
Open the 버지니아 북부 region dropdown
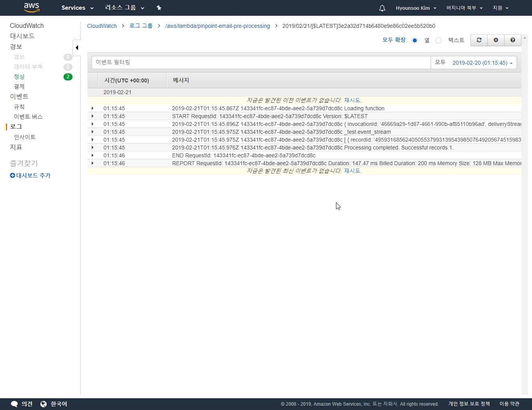coord(465,8)
